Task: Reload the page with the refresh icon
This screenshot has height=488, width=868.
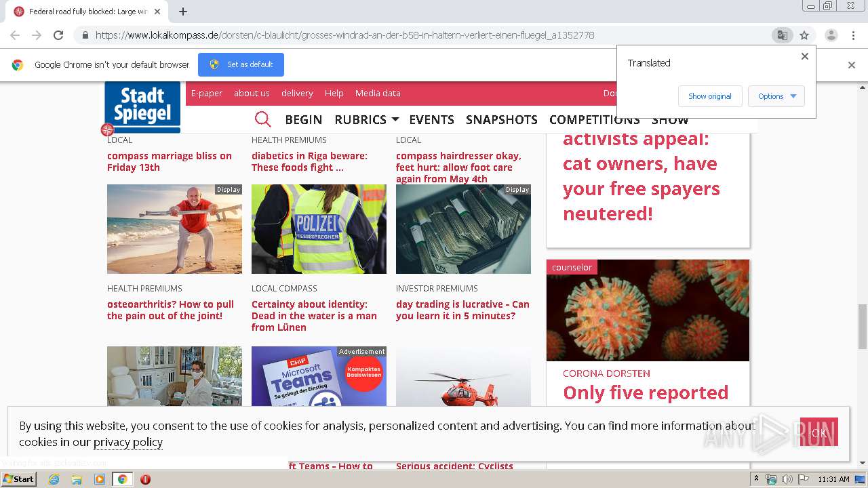Action: [58, 35]
